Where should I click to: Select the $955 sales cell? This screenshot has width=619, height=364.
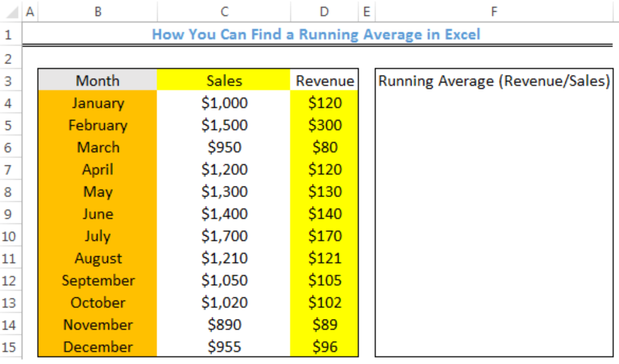pyautogui.click(x=223, y=347)
